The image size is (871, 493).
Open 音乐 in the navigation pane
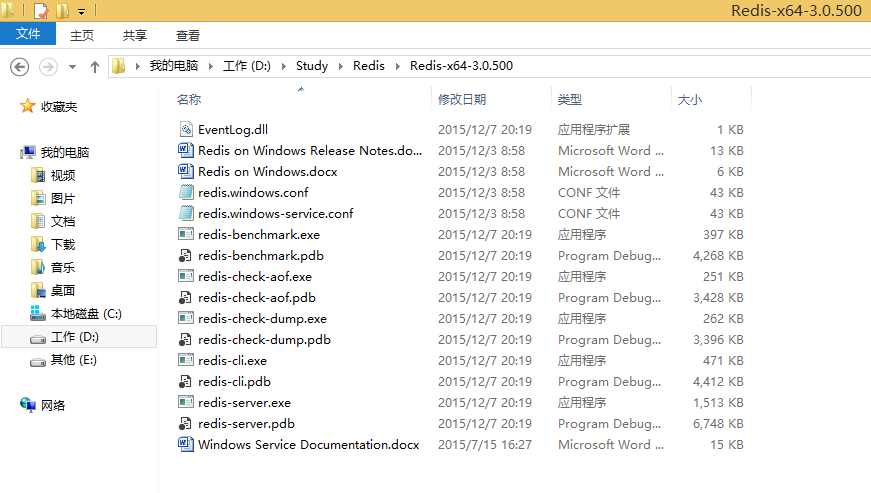(x=63, y=268)
